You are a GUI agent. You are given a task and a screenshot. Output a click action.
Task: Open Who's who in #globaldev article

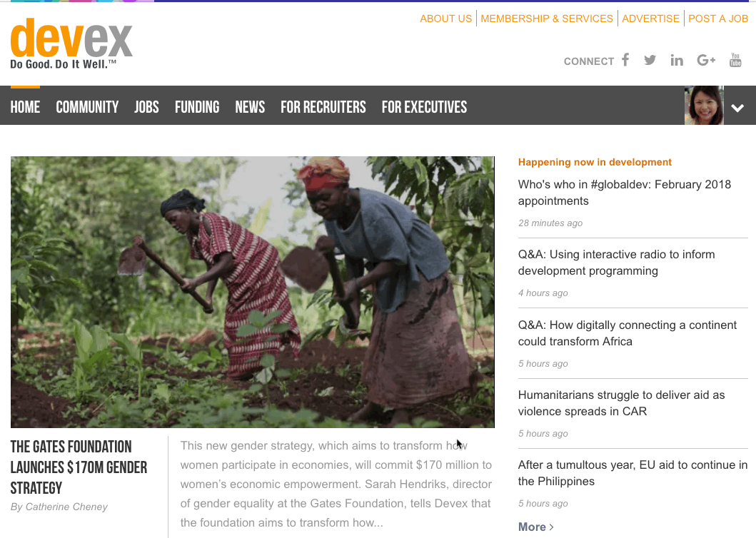(x=625, y=193)
